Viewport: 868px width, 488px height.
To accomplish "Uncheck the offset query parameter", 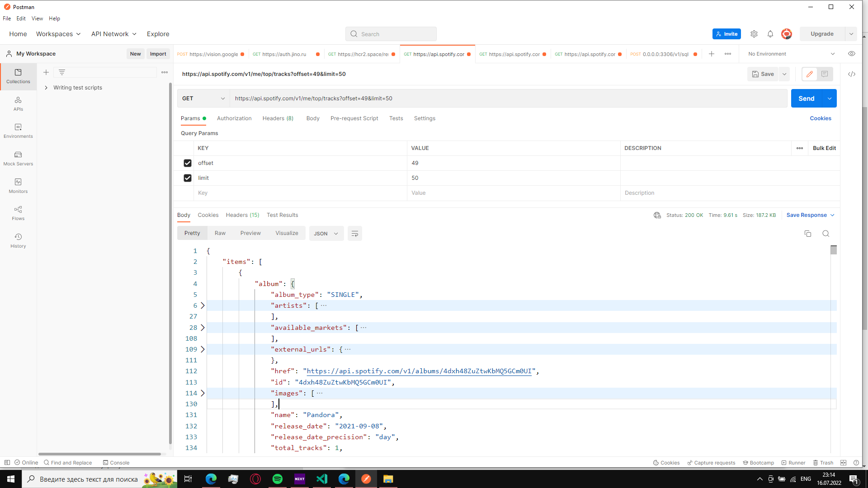I will click(188, 163).
